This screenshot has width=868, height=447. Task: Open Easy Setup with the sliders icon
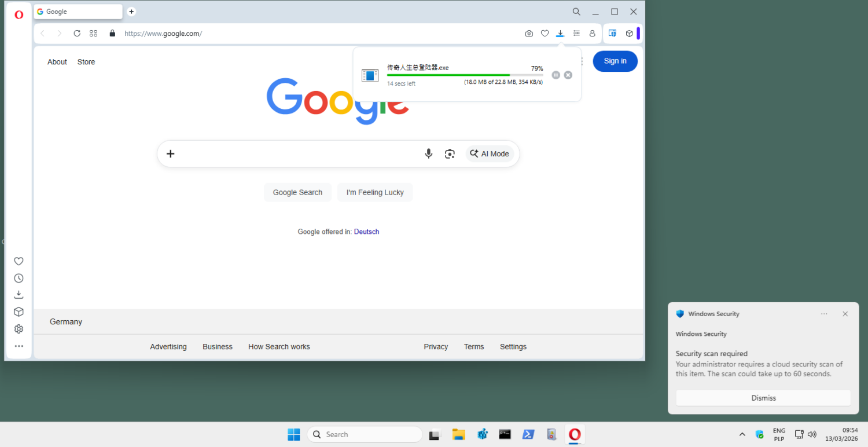click(576, 33)
